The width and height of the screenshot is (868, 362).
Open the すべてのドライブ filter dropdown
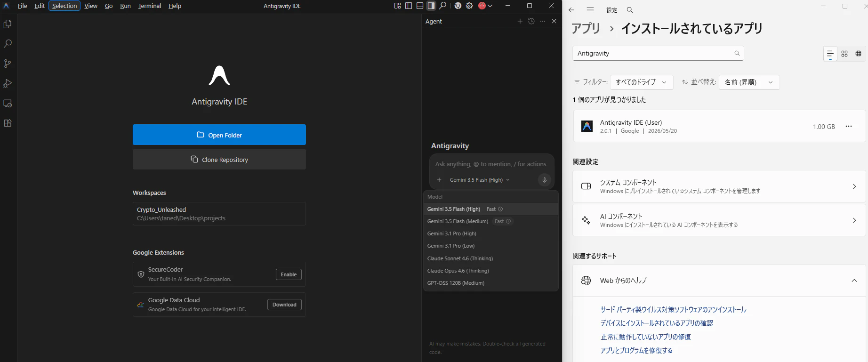(642, 82)
